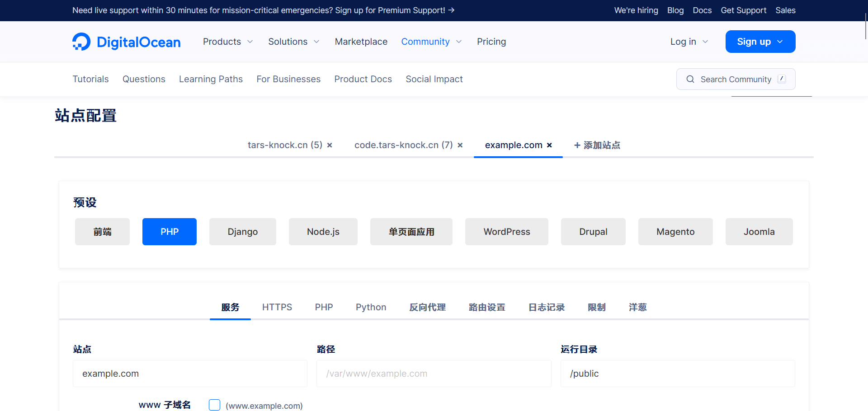Screen dimensions: 868x411
Task: Close the code.tars-knock.cn site tab
Action: click(460, 145)
